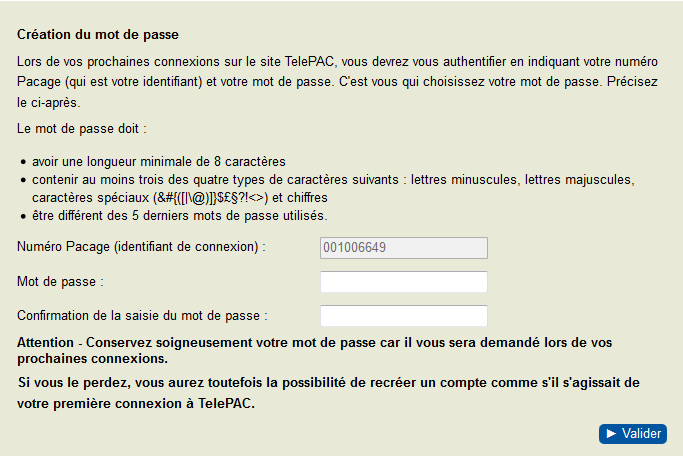Click the bullet dot before "contenir au moins"
Image resolution: width=683 pixels, height=456 pixels.
pos(22,180)
